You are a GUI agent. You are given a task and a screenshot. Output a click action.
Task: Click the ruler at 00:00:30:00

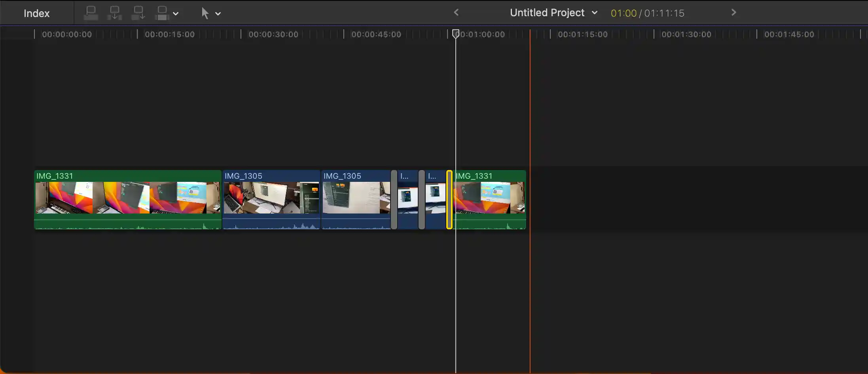(273, 34)
